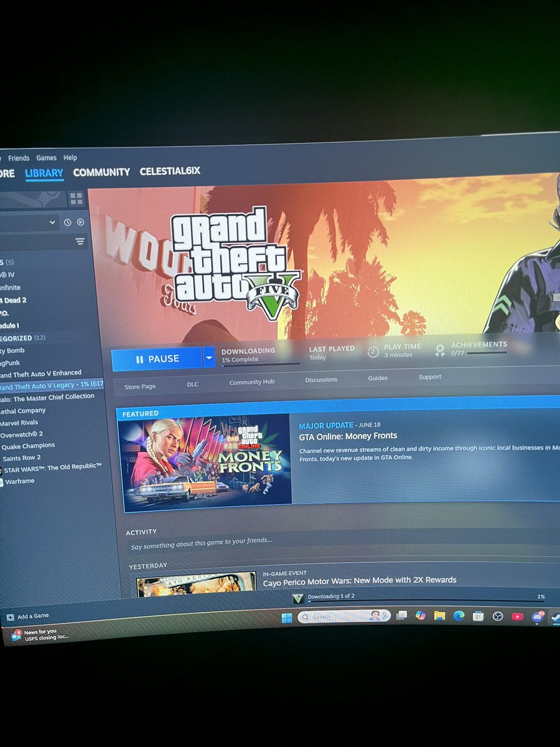Open the Windows Start button
Viewport: 560px width, 747px height.
click(287, 618)
